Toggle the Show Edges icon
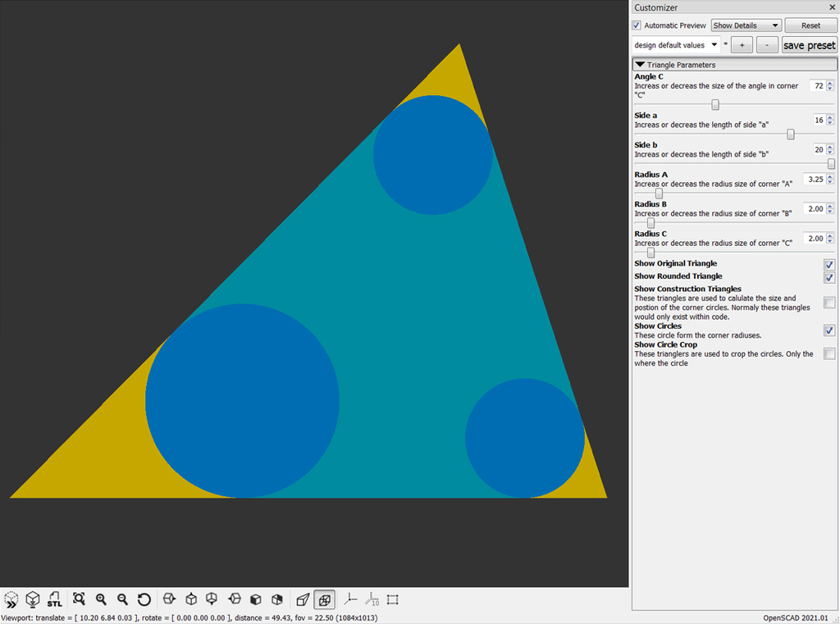The width and height of the screenshot is (840, 624). pos(393,599)
